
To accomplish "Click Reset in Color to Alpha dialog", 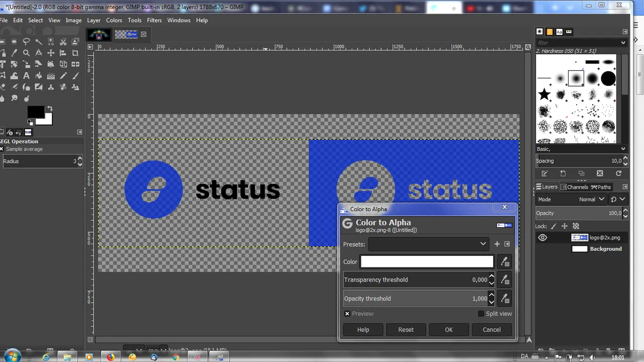I will 406,330.
